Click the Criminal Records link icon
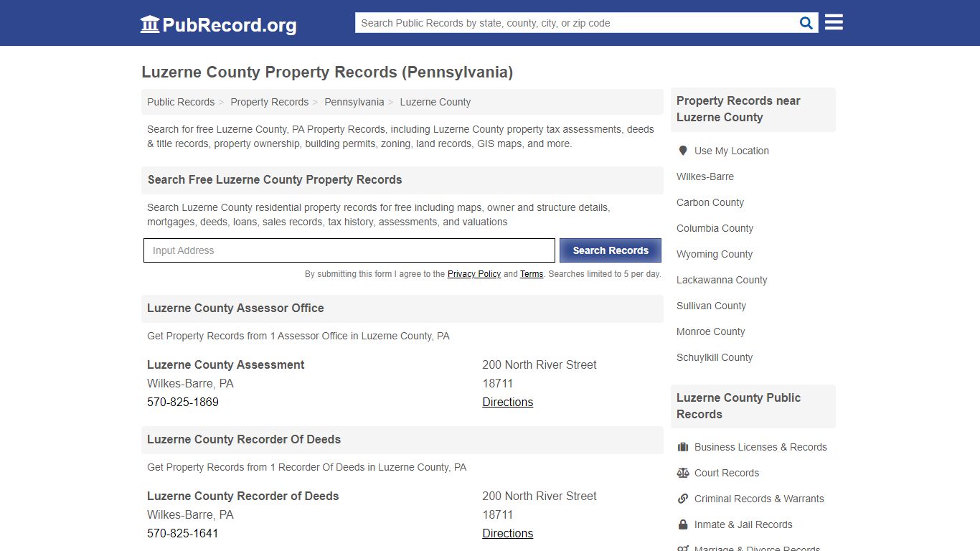 pyautogui.click(x=683, y=499)
